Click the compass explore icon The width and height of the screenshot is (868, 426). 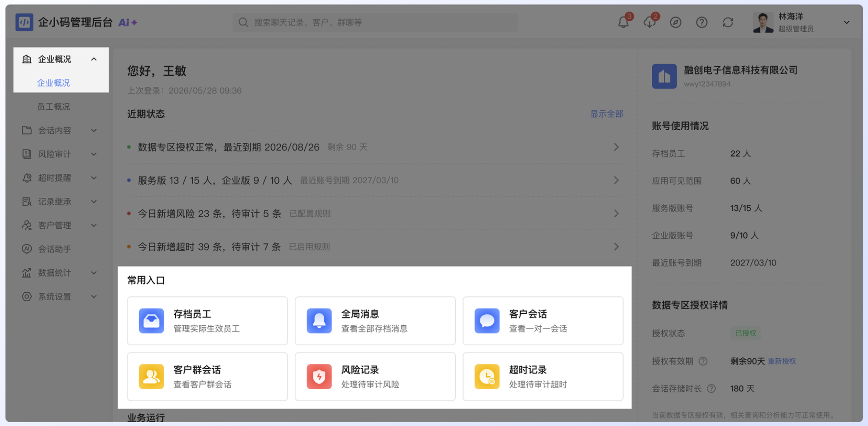click(x=676, y=22)
